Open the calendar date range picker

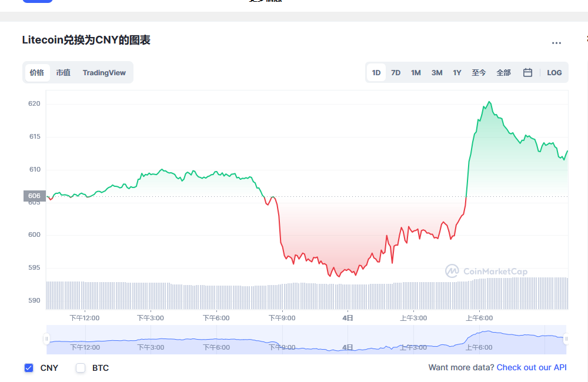[527, 73]
